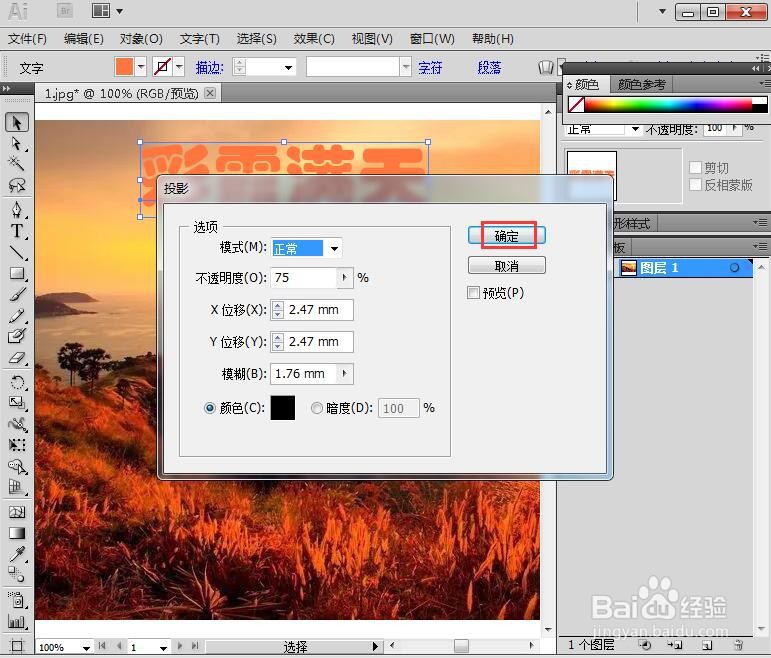Select the Paintbrush tool
The width and height of the screenshot is (771, 658).
click(17, 294)
